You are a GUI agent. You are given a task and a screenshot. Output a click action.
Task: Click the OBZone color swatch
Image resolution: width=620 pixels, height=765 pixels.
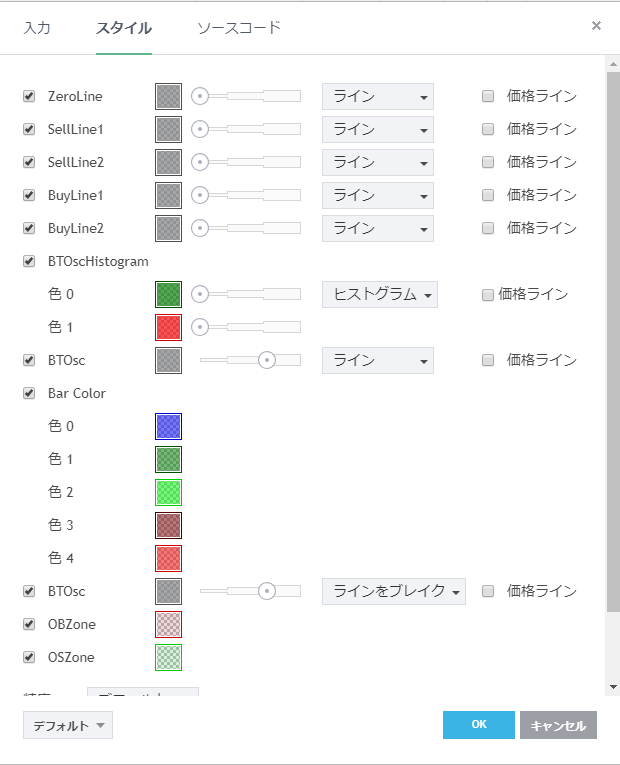[x=168, y=624]
